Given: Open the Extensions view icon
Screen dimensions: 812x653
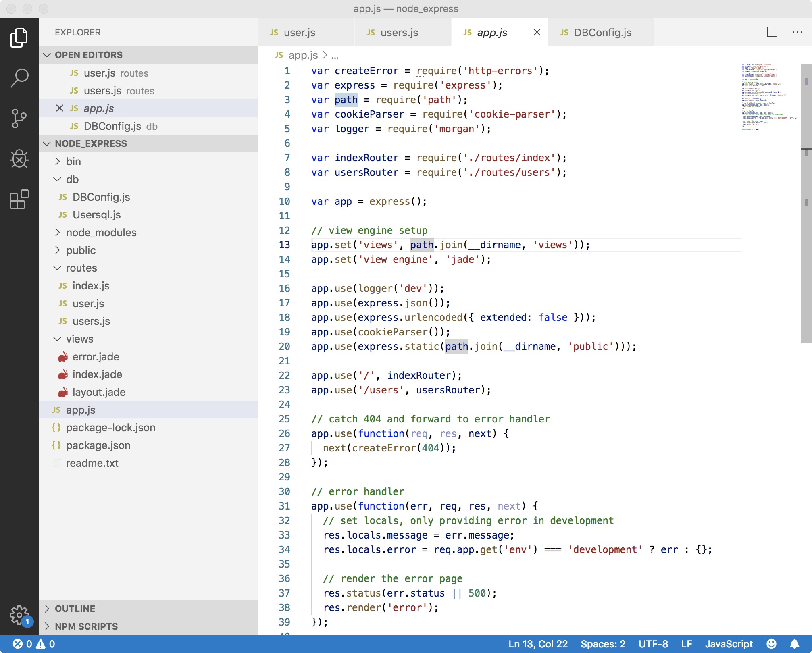Looking at the screenshot, I should [19, 199].
